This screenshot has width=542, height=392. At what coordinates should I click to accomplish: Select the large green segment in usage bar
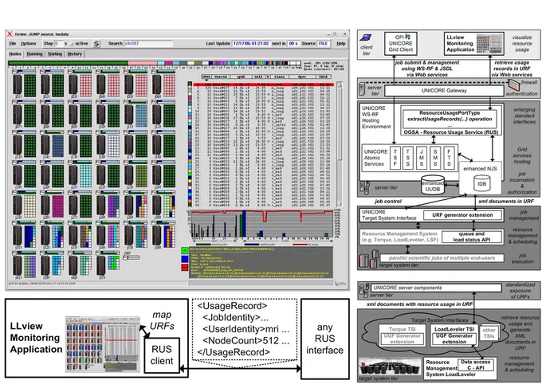pos(68,63)
